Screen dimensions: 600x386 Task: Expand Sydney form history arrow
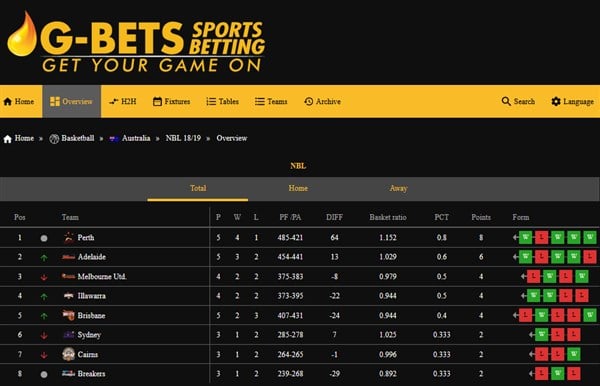click(531, 335)
